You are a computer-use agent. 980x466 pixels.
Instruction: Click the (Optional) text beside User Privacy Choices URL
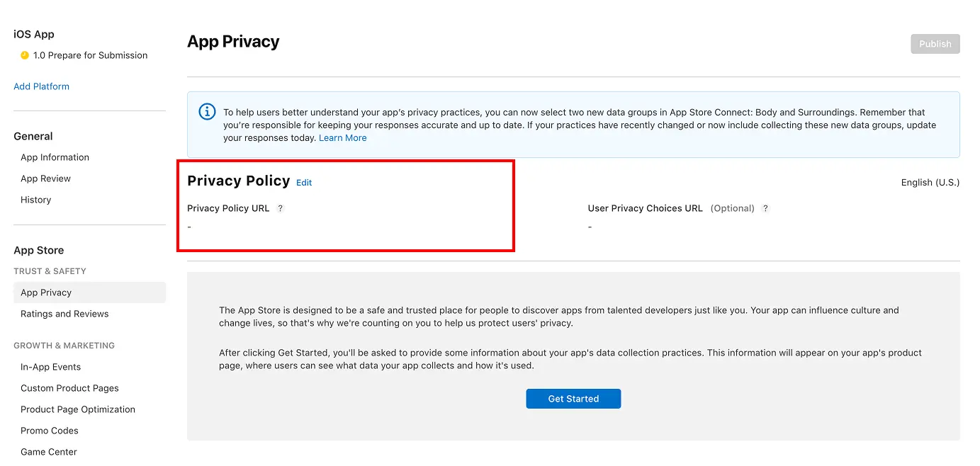[x=732, y=209]
